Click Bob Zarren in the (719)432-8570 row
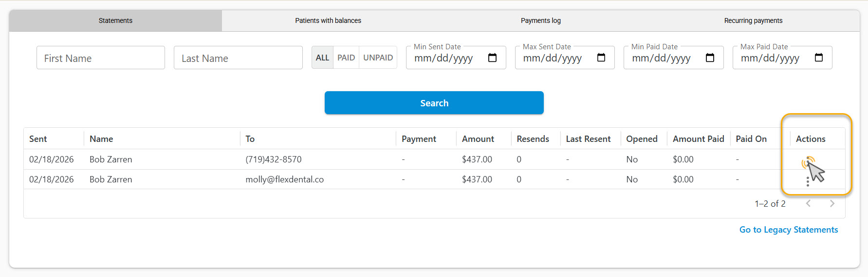The image size is (868, 277). (111, 159)
